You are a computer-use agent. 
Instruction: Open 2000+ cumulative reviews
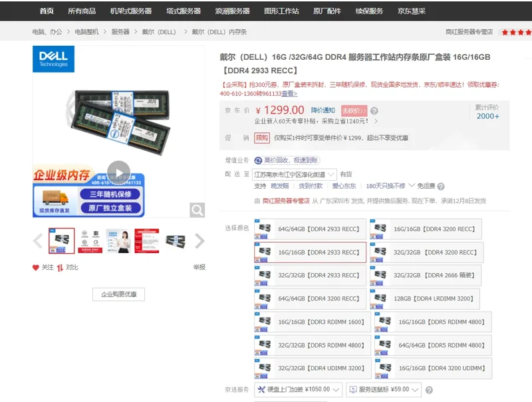487,116
